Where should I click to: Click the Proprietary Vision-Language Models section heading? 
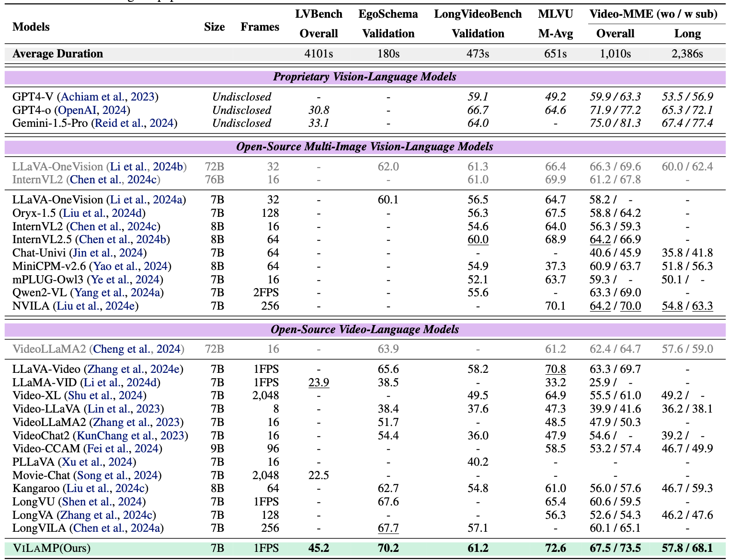365,77
